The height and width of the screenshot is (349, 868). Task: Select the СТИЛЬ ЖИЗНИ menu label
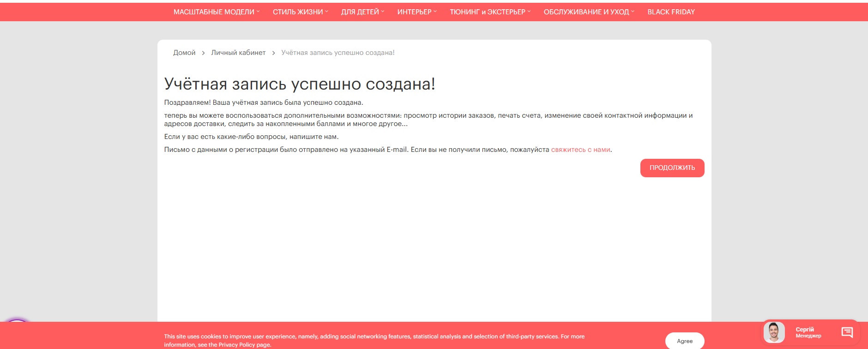point(298,12)
